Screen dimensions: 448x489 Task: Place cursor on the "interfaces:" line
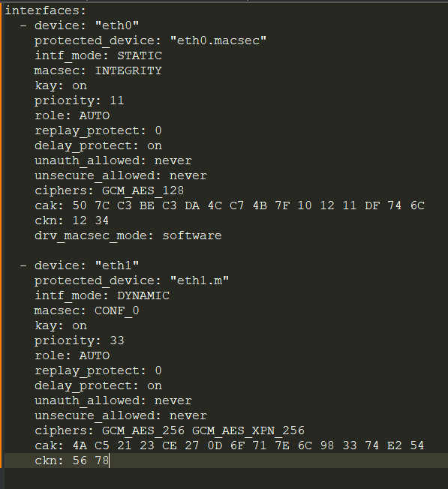(46, 10)
